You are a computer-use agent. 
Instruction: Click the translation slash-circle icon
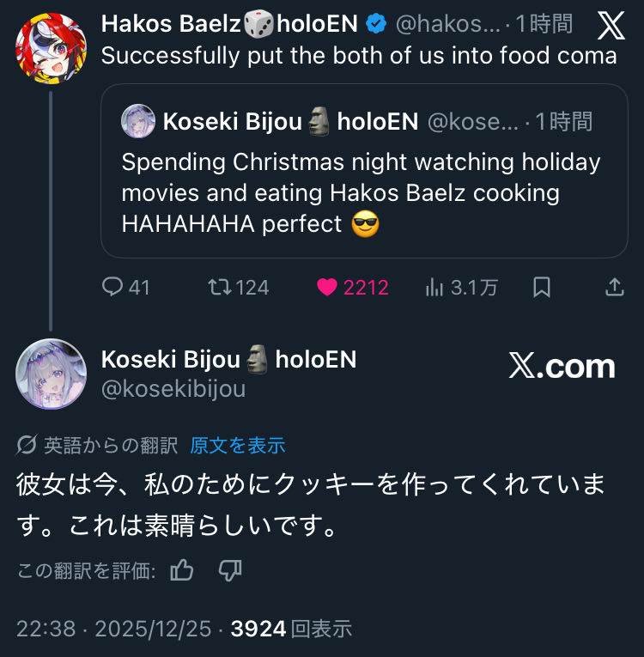click(x=27, y=445)
